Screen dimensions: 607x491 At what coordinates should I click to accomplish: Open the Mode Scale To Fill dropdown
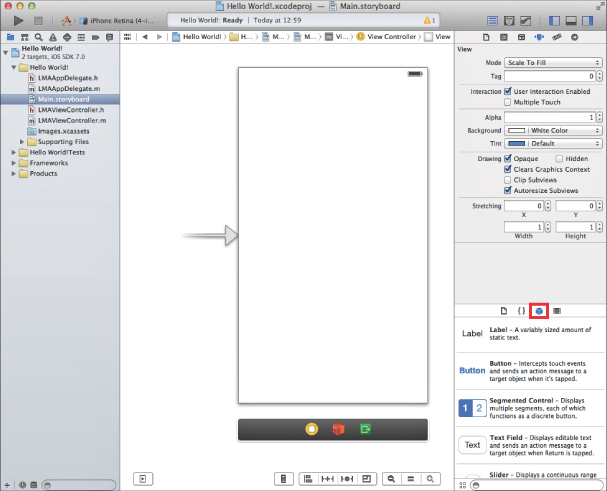(553, 62)
